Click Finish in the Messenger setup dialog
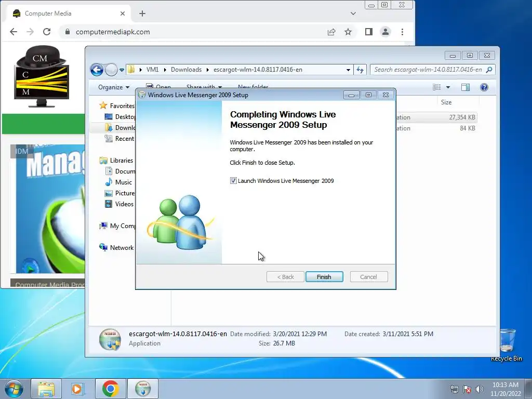This screenshot has height=399, width=532. 324,277
